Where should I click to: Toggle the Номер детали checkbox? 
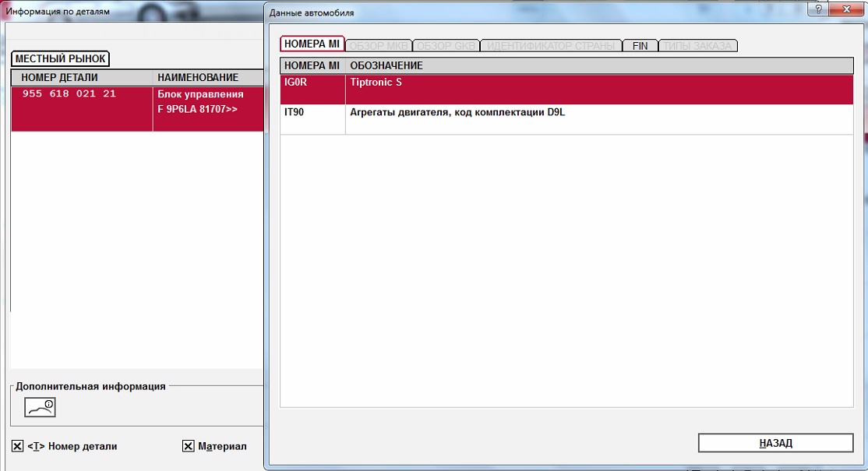tap(17, 446)
